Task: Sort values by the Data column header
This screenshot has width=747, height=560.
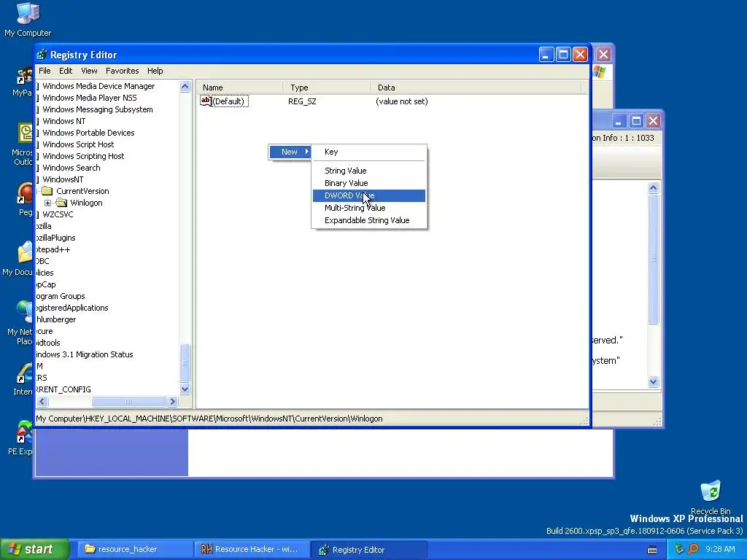Action: point(476,87)
